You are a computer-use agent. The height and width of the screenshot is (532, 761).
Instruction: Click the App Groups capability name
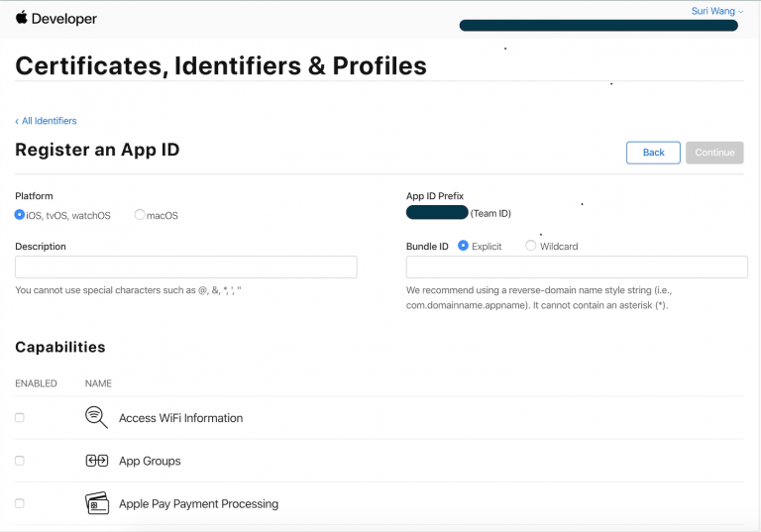click(x=150, y=461)
